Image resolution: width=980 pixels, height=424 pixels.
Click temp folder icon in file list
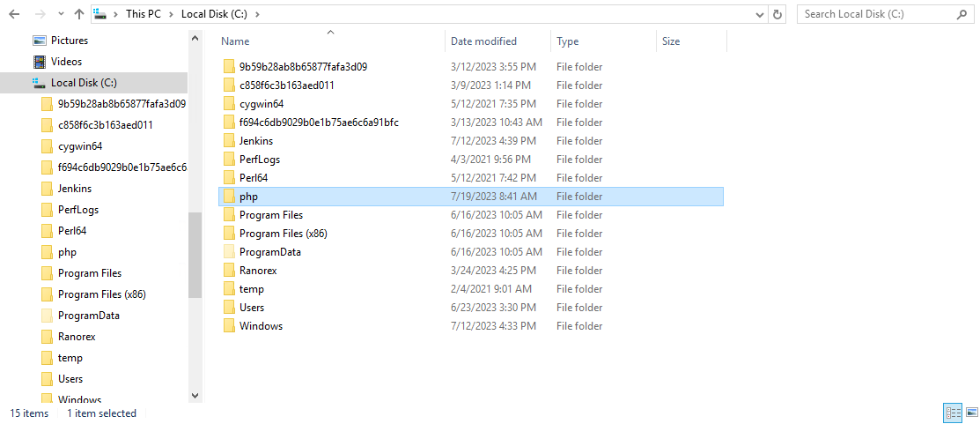[x=229, y=289]
